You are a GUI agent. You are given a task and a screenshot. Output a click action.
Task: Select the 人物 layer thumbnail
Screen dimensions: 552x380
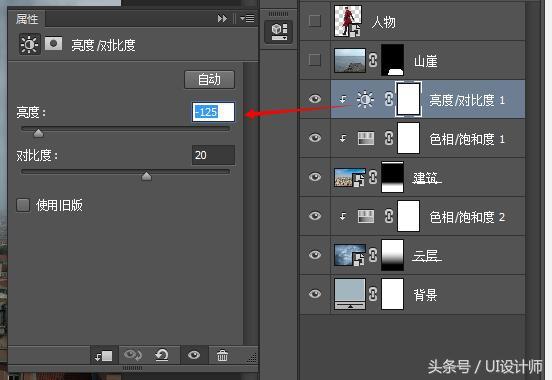[x=347, y=21]
